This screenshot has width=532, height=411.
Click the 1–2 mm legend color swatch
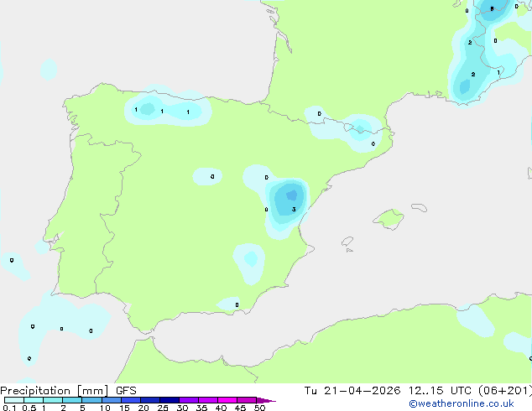click(53, 400)
